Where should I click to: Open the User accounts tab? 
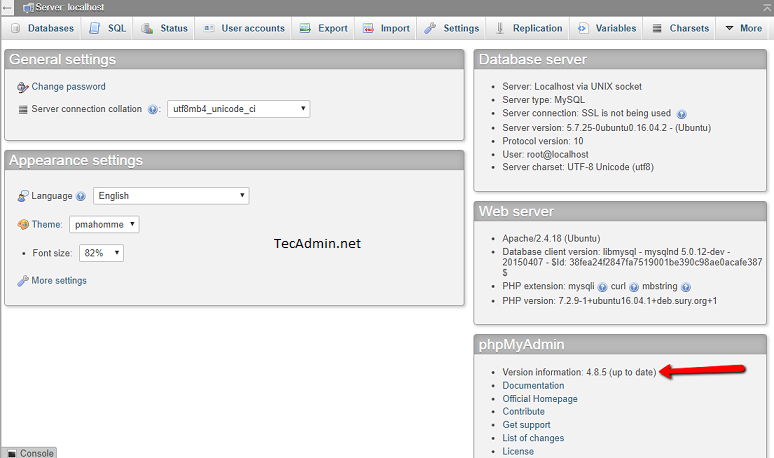click(x=244, y=28)
